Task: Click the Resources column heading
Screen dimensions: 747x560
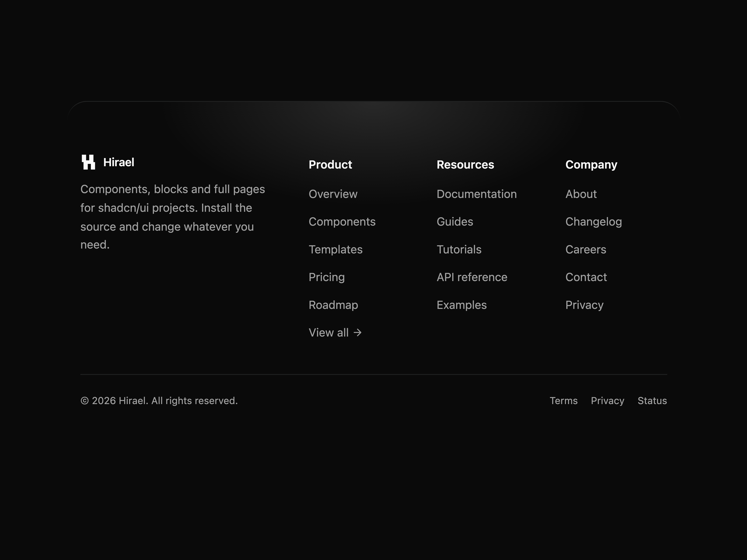Action: (x=465, y=165)
